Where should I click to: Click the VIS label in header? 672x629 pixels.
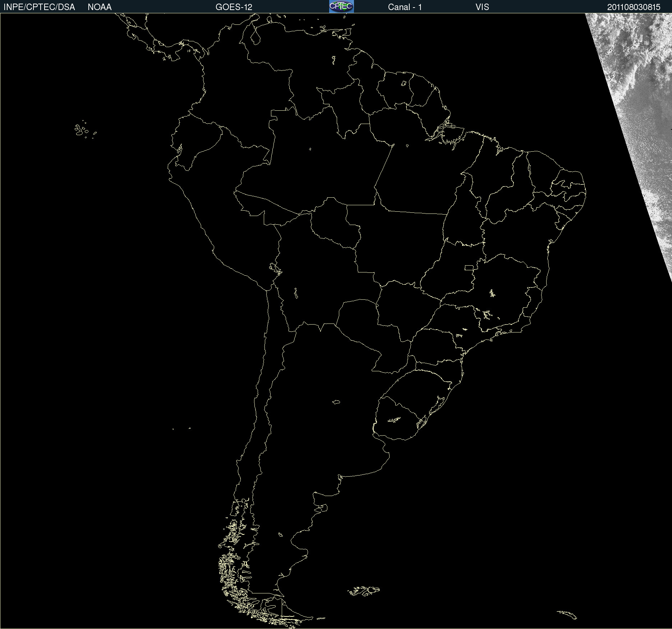tap(482, 7)
